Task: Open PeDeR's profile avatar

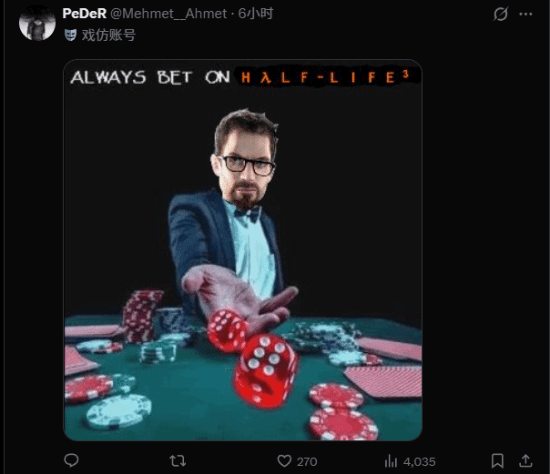Action: coord(37,23)
